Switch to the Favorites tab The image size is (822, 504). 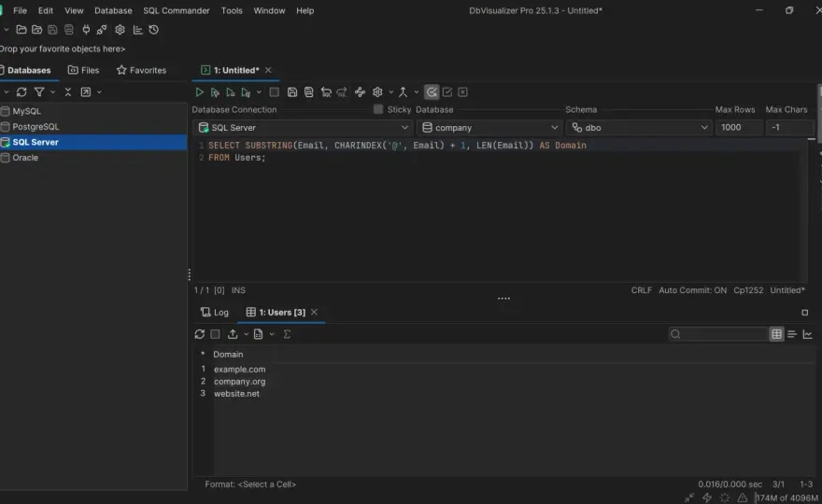coord(142,70)
